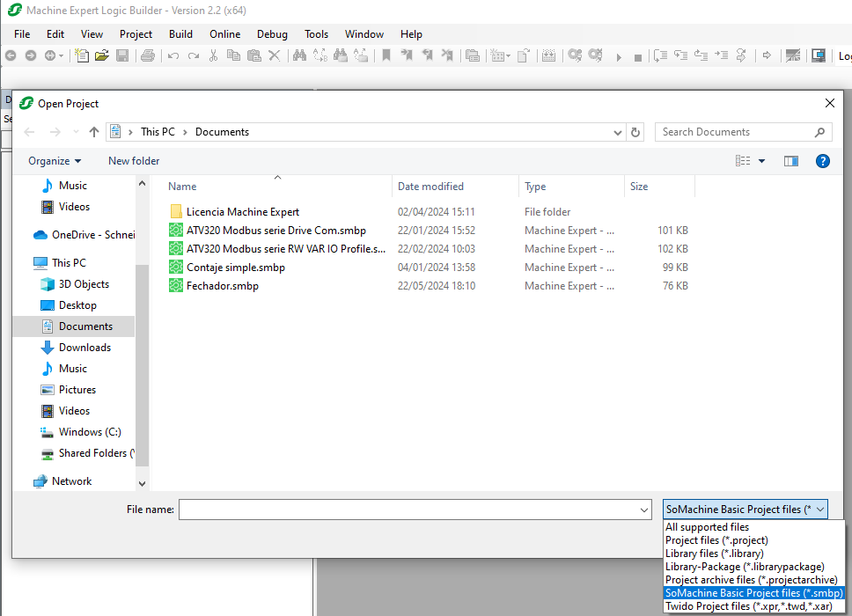Click the Toggle Bookmark toolbar icon
The image size is (852, 616).
(386, 55)
